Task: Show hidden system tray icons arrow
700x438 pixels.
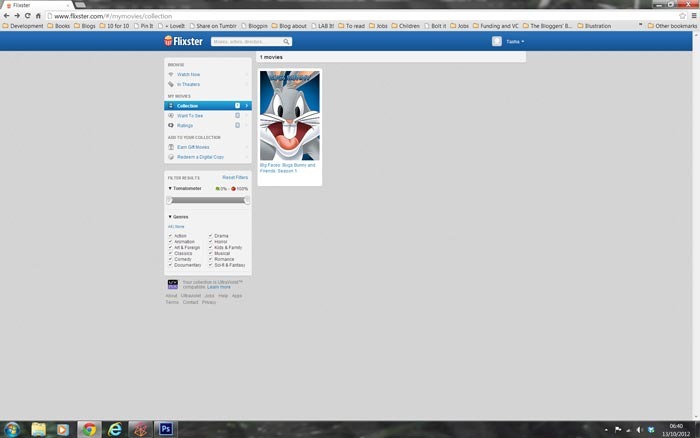Action: coord(606,430)
